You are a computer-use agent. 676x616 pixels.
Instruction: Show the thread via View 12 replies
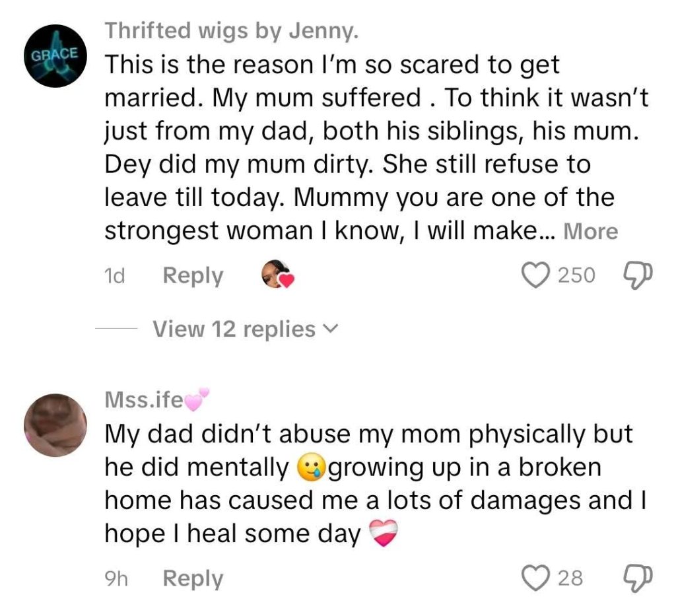click(x=234, y=329)
